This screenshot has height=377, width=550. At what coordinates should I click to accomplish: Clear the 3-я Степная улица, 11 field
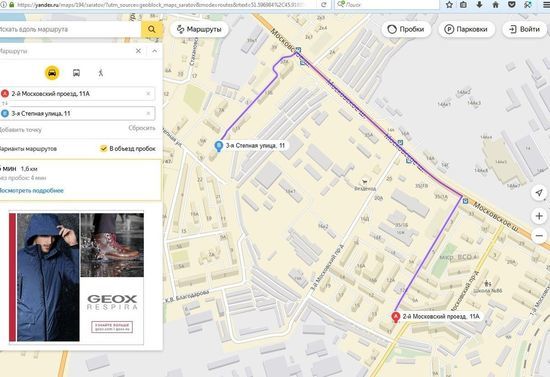148,113
